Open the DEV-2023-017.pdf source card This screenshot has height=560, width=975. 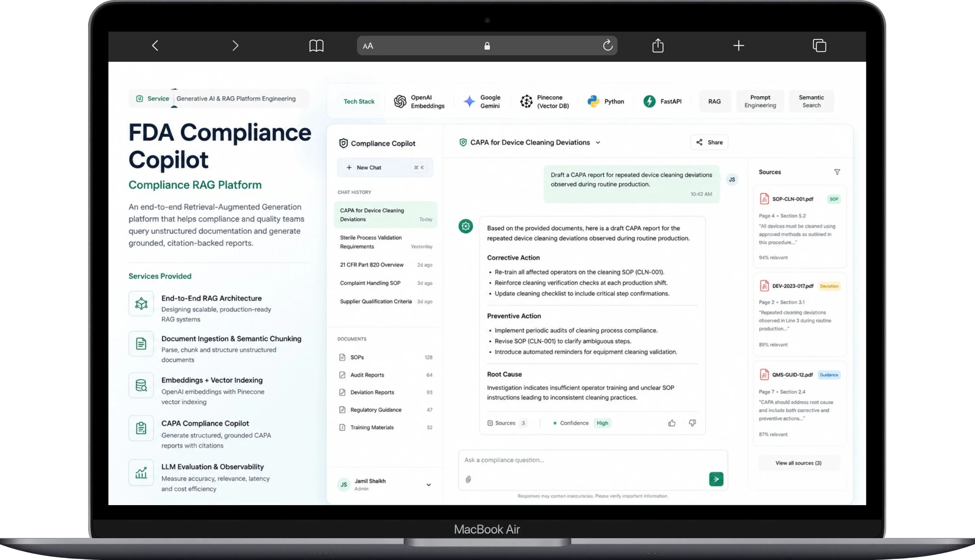click(800, 314)
